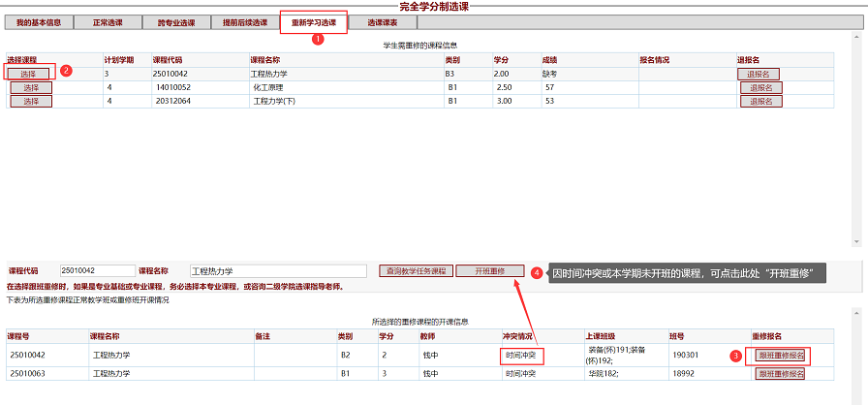Withdraw 化工原理 using 退报名
868x405 pixels.
pyautogui.click(x=760, y=87)
